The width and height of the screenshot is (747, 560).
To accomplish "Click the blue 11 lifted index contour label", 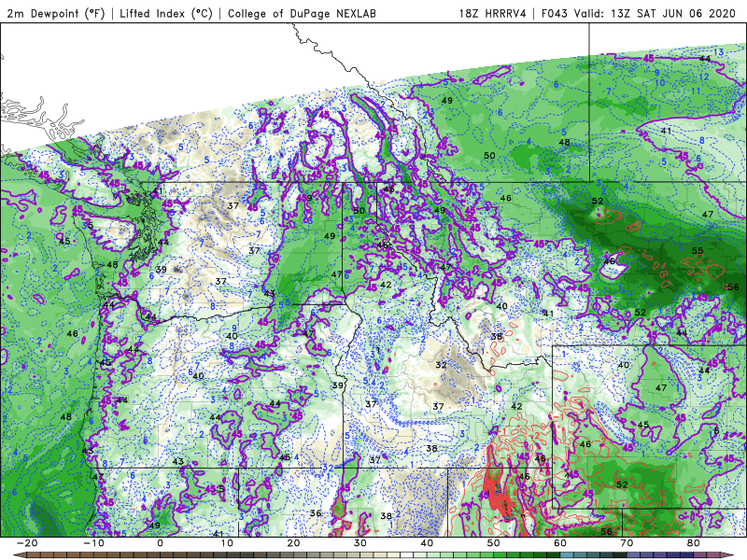I will point(696,91).
